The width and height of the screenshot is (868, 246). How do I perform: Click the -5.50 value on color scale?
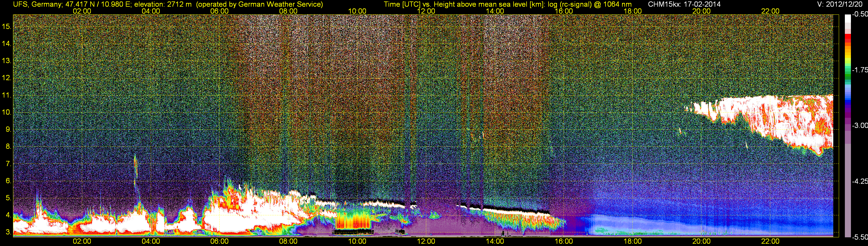click(x=860, y=237)
